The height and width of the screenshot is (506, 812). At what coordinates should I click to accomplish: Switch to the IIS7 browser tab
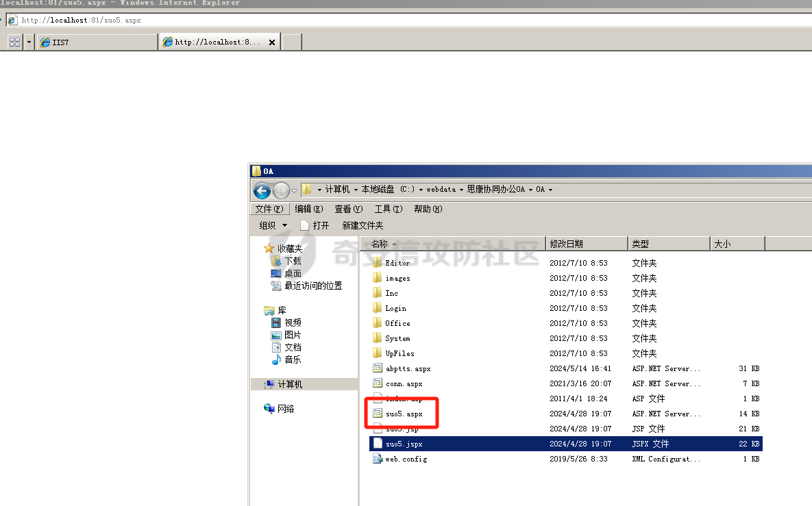97,42
